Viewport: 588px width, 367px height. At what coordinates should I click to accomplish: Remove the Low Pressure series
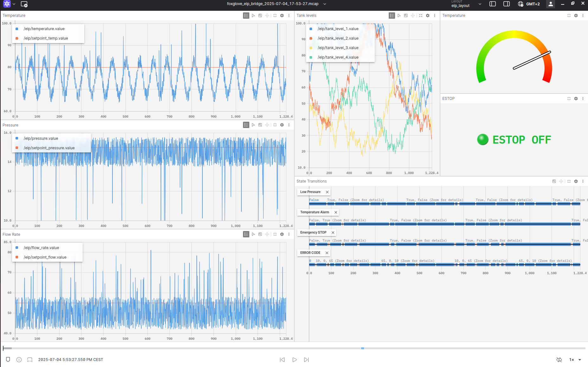327,192
